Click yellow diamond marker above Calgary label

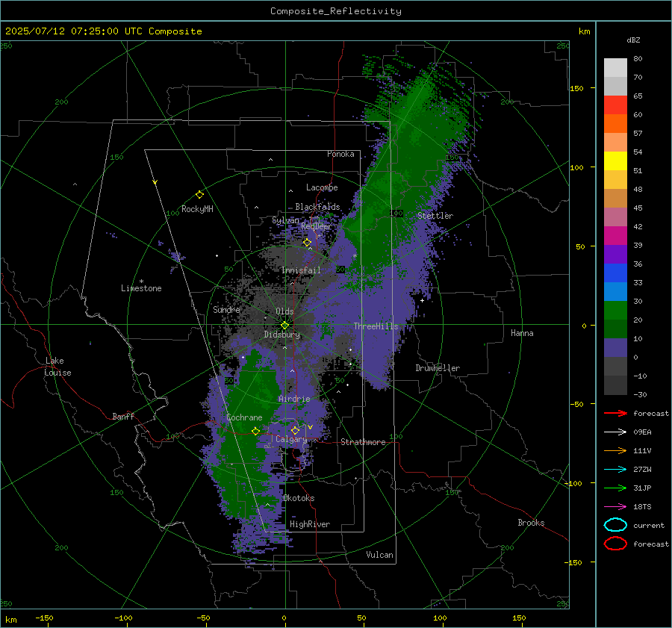pos(295,430)
